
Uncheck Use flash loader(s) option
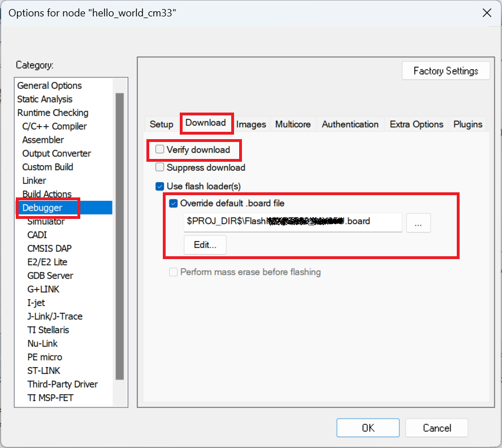(160, 186)
